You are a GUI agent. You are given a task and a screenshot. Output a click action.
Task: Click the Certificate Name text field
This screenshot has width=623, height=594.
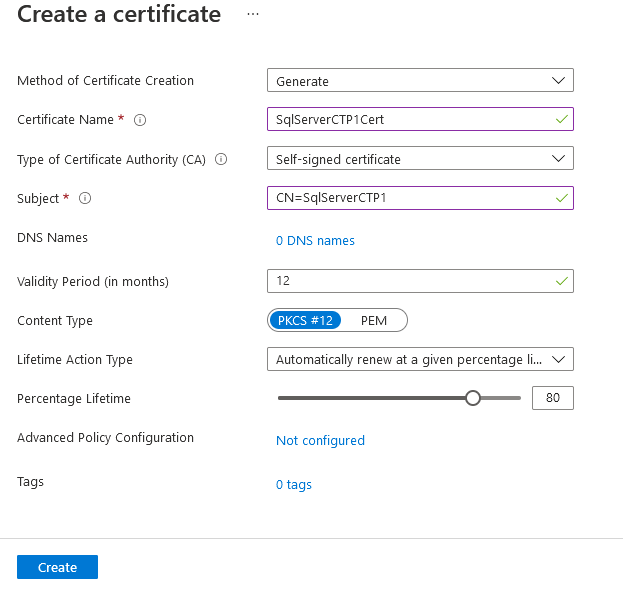[x=410, y=120]
